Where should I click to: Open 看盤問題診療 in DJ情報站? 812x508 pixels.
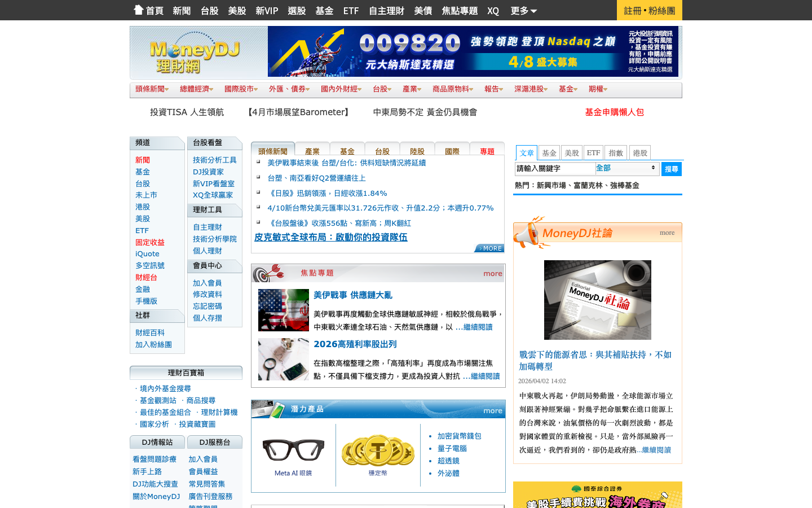click(155, 459)
